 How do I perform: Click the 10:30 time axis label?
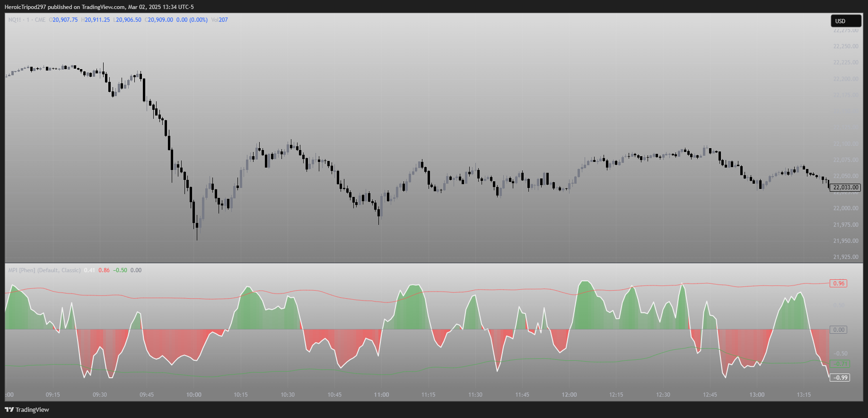(x=288, y=395)
